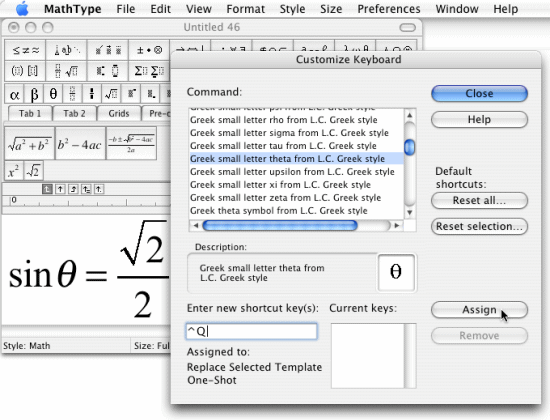Open the fraction and radical templates palette

(67, 71)
